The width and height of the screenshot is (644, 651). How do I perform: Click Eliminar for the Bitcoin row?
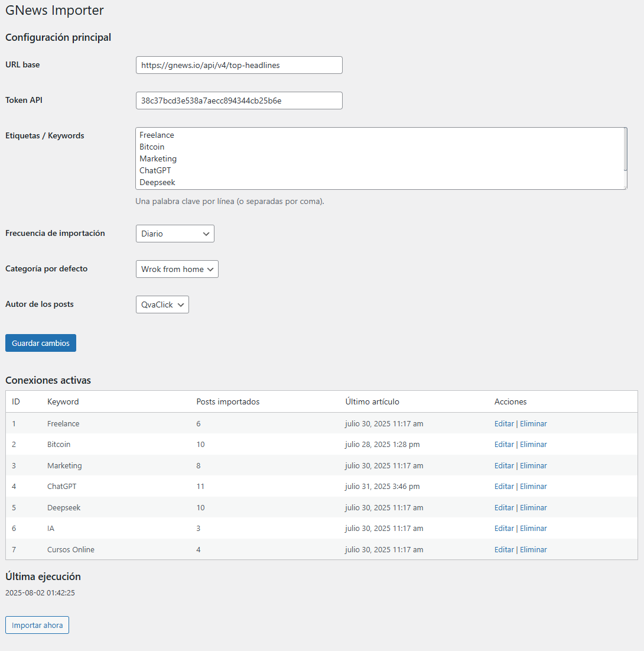[533, 444]
